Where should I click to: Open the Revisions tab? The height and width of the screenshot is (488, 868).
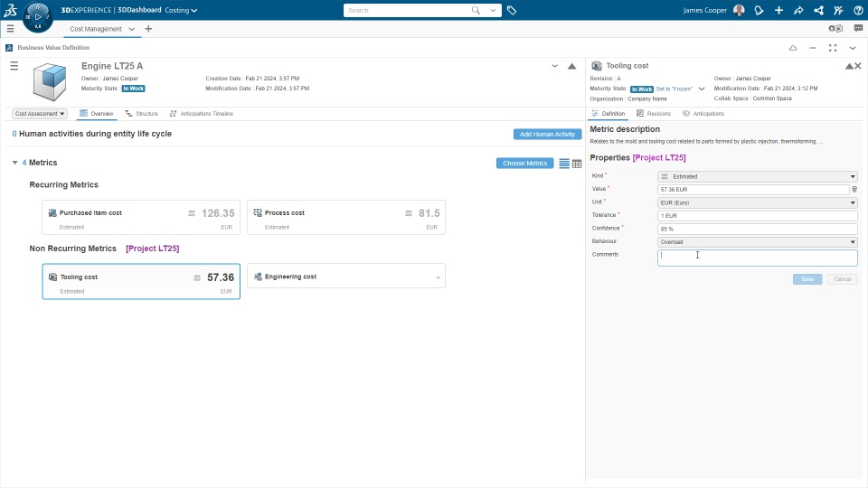coord(653,114)
